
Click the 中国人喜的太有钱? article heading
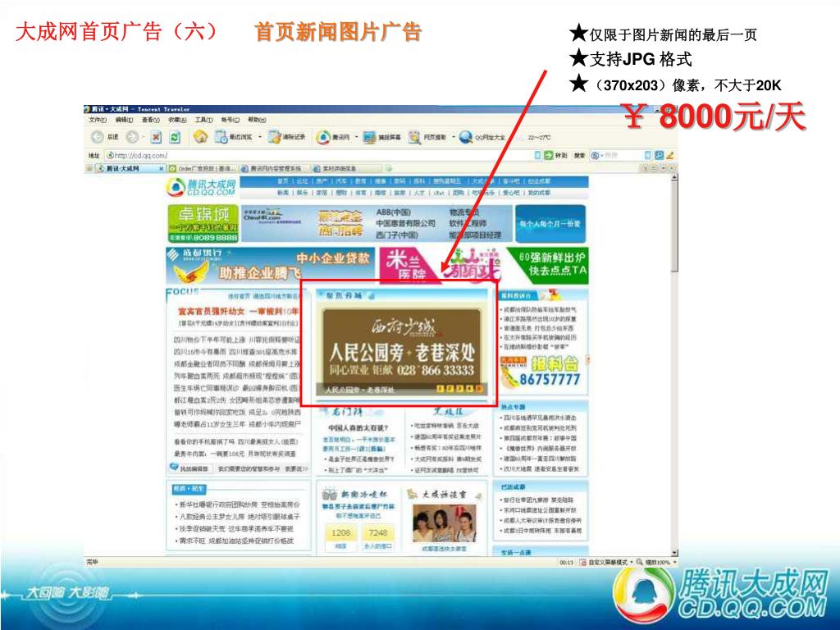[358, 428]
